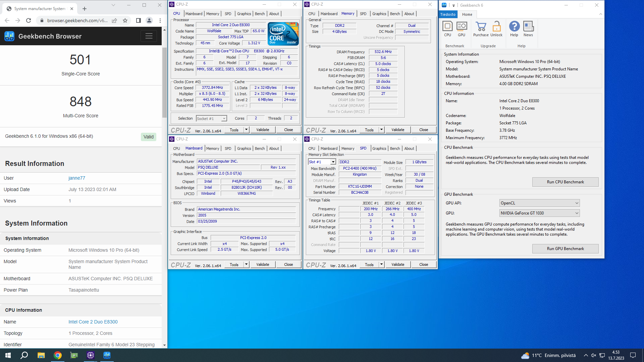Open Tools dropdown arrow in SPD CPU-Z window
This screenshot has height=362, width=644.
point(381,264)
